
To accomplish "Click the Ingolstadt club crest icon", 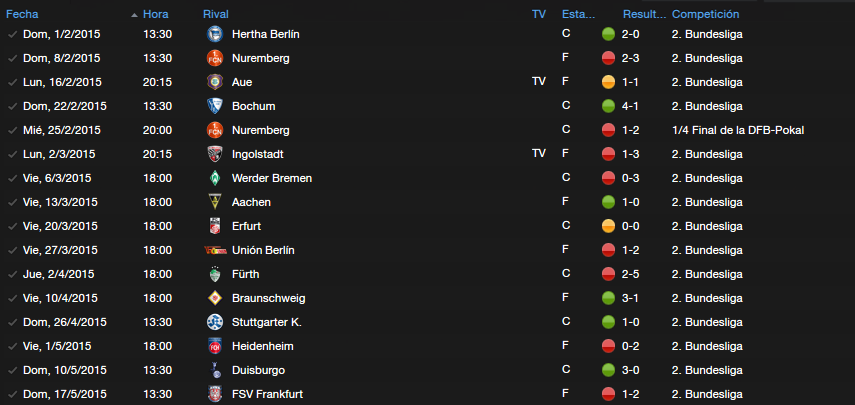I will click(x=215, y=154).
